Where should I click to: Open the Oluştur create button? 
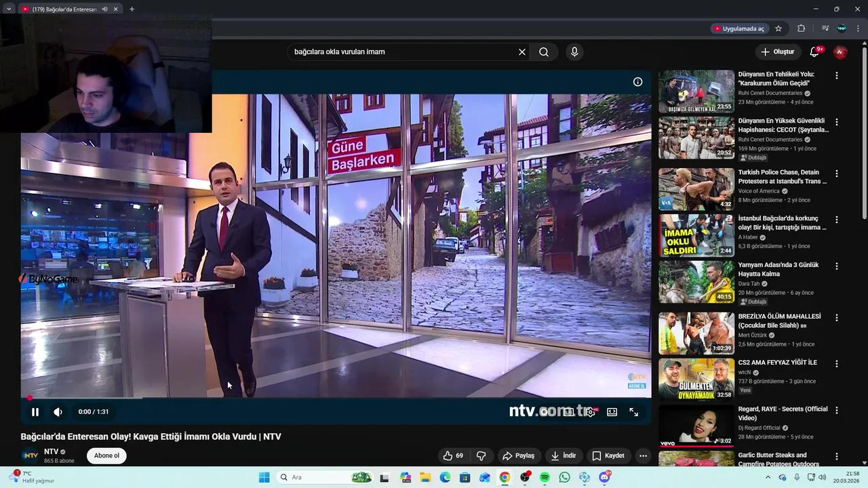point(777,52)
